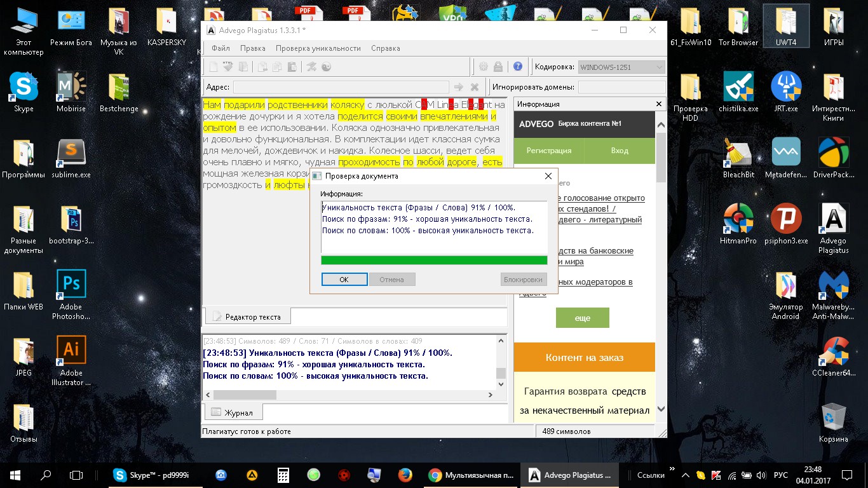
Task: Open Firefox from the taskbar
Action: [x=405, y=475]
